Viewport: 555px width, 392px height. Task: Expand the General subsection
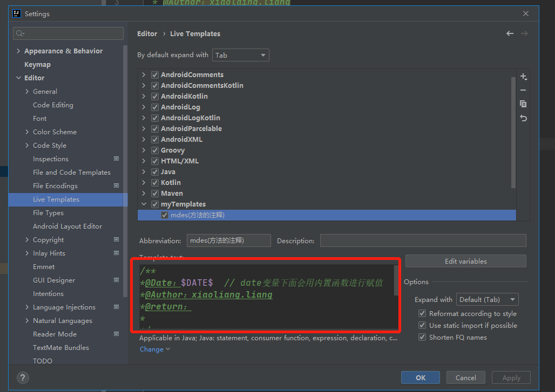(x=27, y=91)
